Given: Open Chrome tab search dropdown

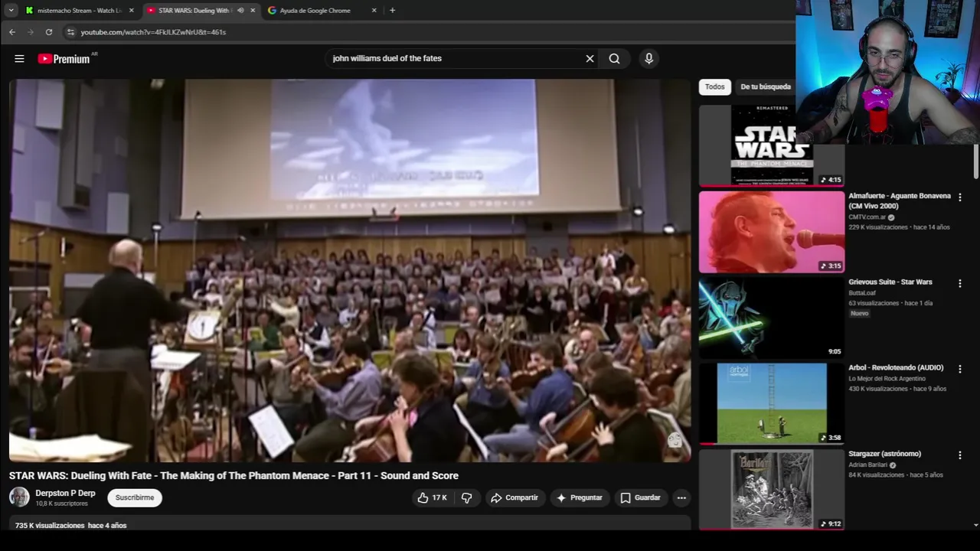Looking at the screenshot, I should point(11,10).
